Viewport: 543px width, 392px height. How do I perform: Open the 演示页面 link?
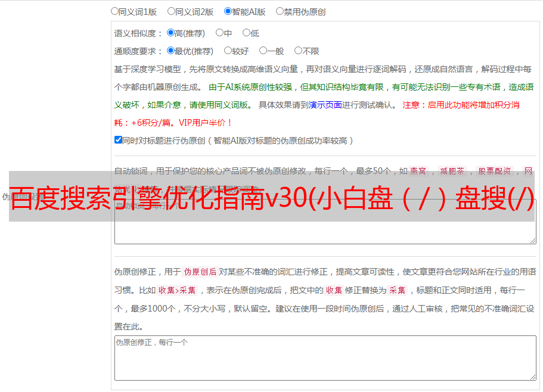tap(325, 105)
